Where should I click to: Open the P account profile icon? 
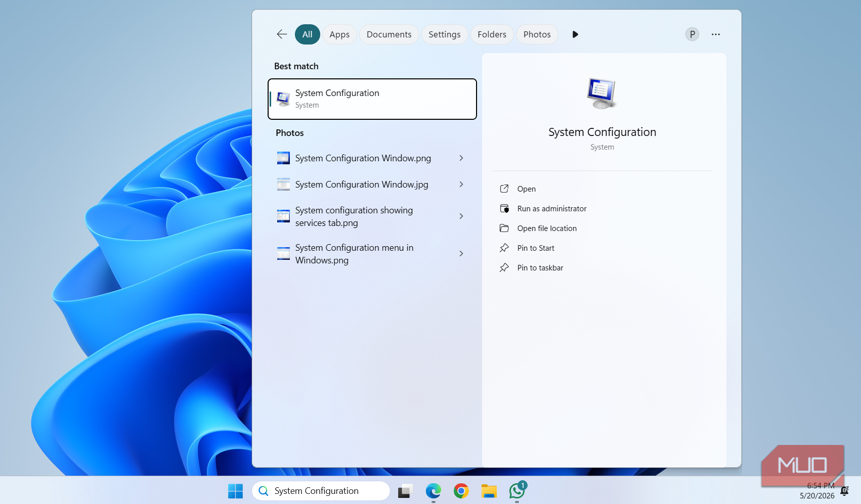click(692, 34)
